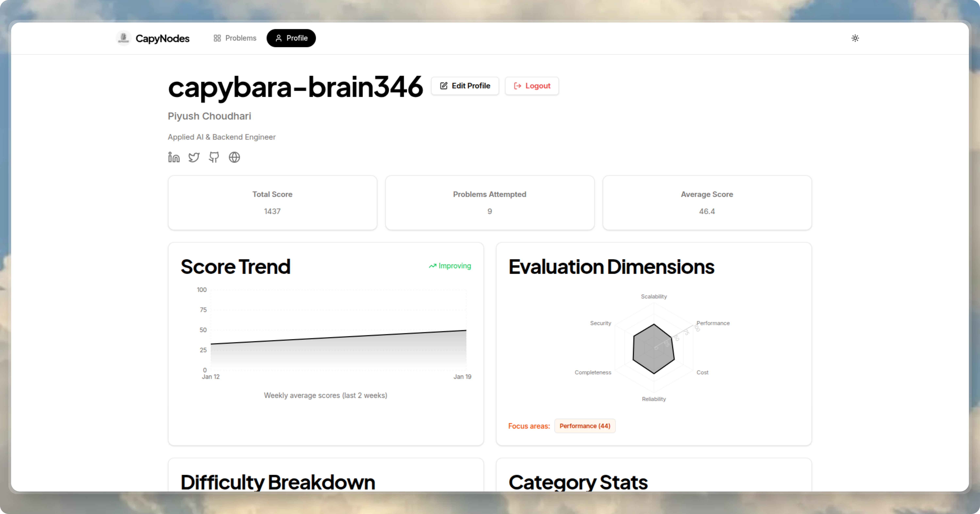
Task: Open the personal website globe icon
Action: (x=234, y=157)
